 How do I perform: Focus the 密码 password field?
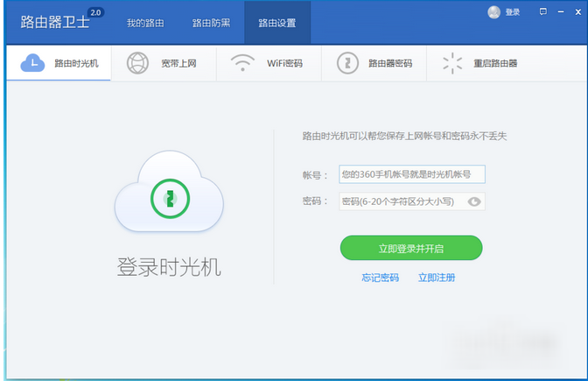tap(412, 201)
